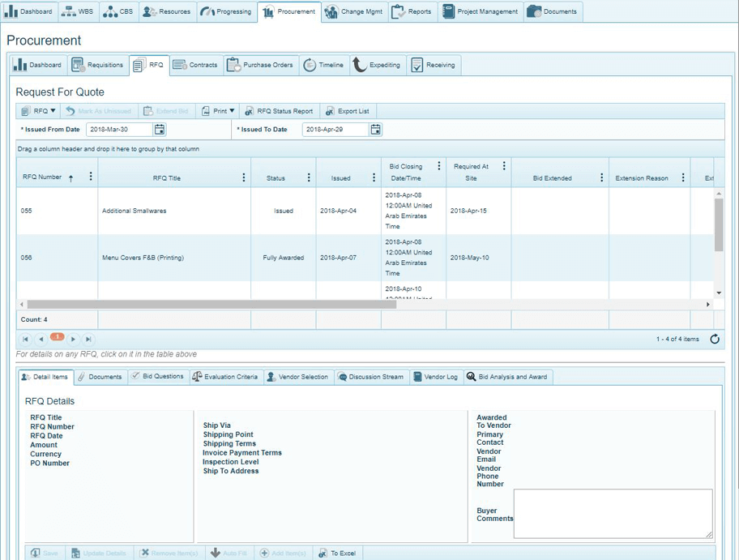The height and width of the screenshot is (560, 739).
Task: Go to next page of RFQ grid
Action: [x=73, y=339]
